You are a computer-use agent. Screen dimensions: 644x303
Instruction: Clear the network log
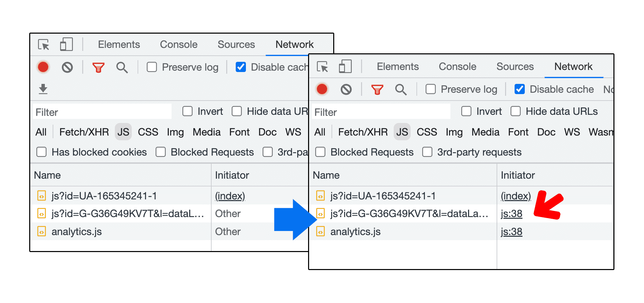345,89
